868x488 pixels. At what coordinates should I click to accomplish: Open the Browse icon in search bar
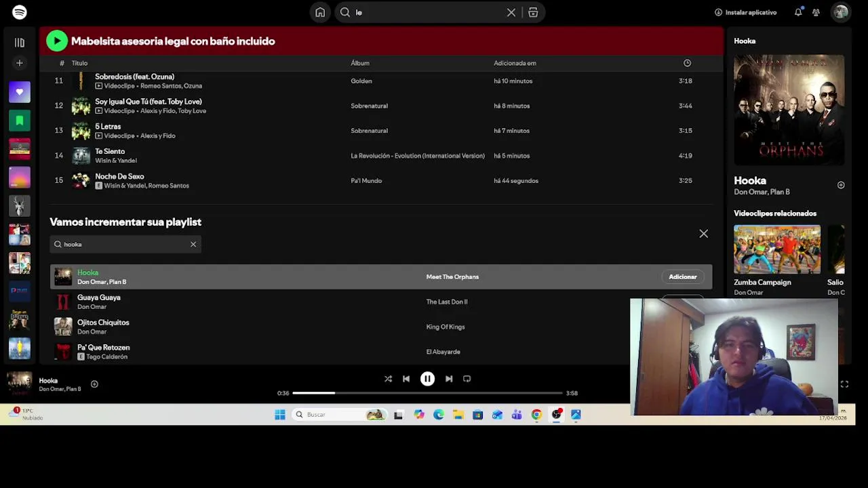533,12
